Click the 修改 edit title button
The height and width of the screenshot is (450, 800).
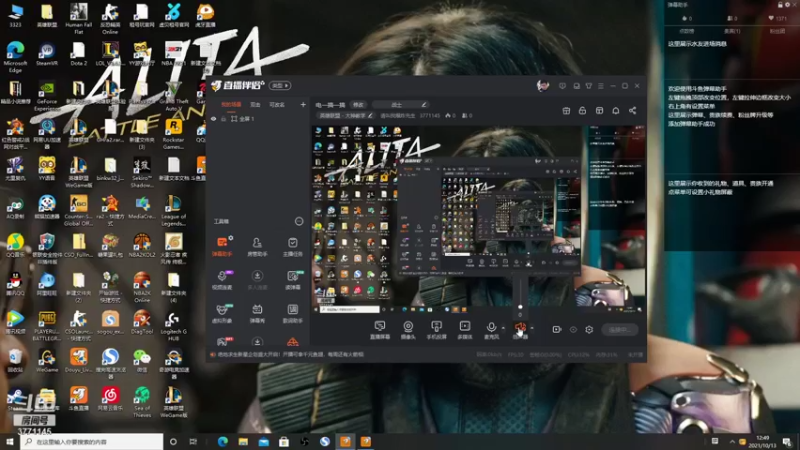click(359, 105)
